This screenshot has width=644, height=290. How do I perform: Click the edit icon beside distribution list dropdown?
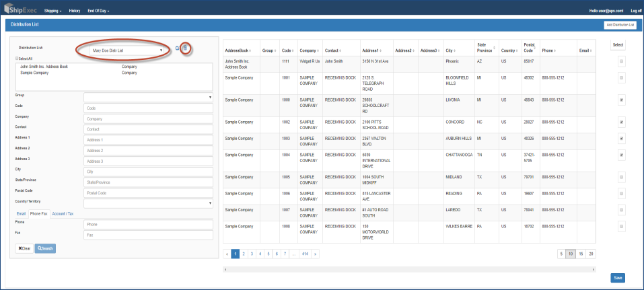pos(177,48)
